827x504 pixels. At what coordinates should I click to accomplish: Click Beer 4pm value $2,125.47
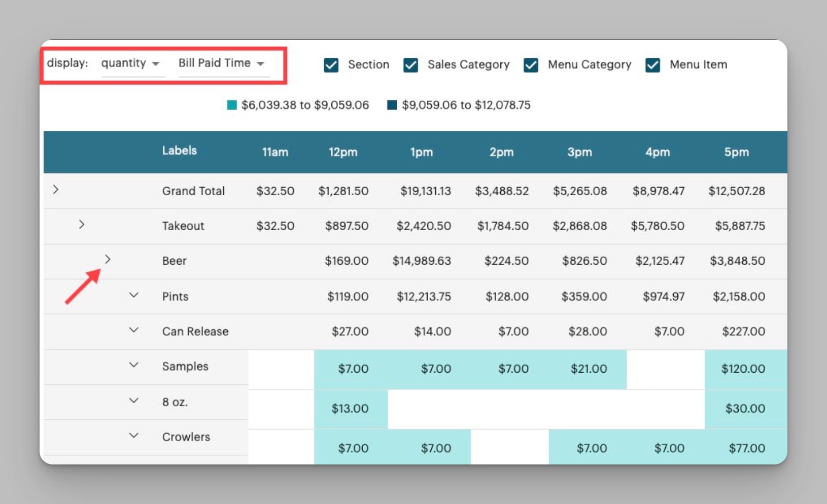660,261
